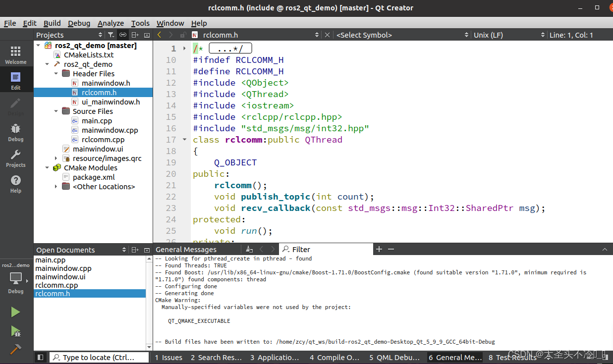This screenshot has width=613, height=364.
Task: Show the 6 General Messages pane
Action: (x=455, y=357)
